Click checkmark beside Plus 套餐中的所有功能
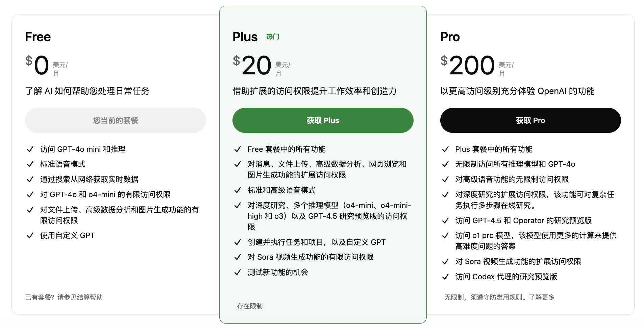Image resolution: width=644 pixels, height=330 pixels. pyautogui.click(x=445, y=149)
